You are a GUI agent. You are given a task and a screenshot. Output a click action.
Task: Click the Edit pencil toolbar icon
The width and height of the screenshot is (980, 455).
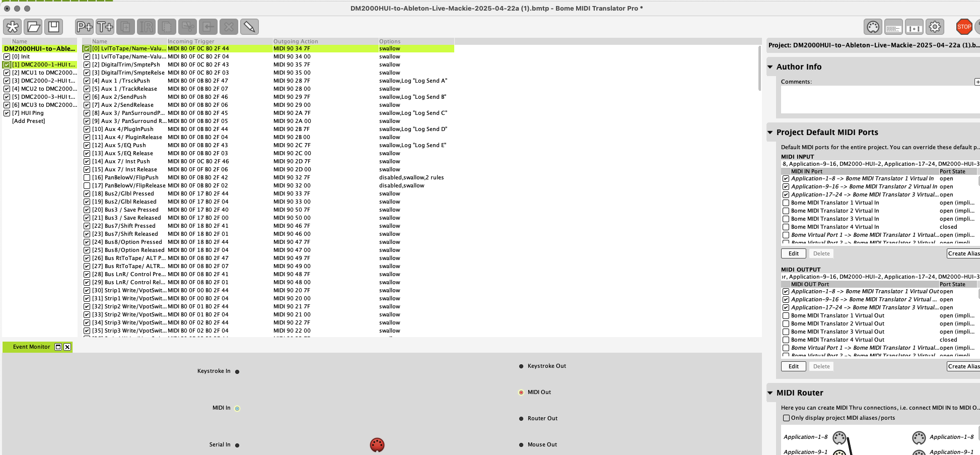(x=249, y=27)
